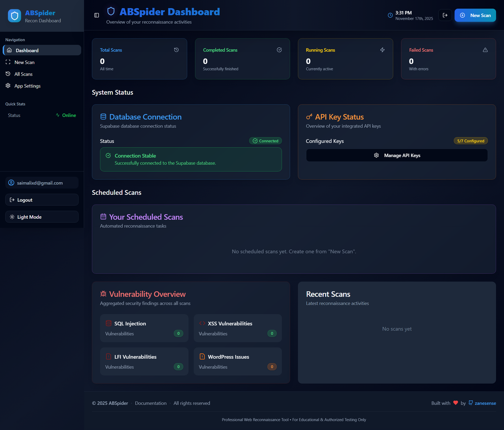Click the shield icon beside ABSpider Dashboard title

(x=111, y=11)
